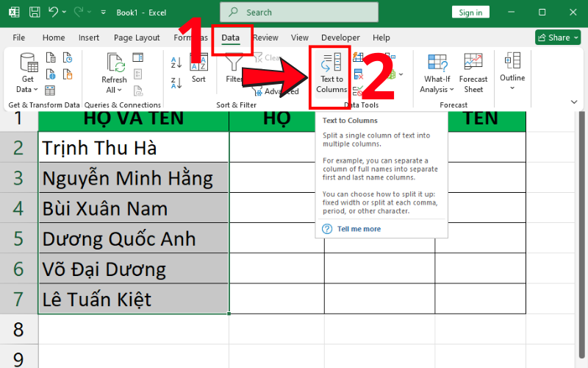Import From Text/CSV icon
The image size is (588, 368).
click(x=51, y=57)
